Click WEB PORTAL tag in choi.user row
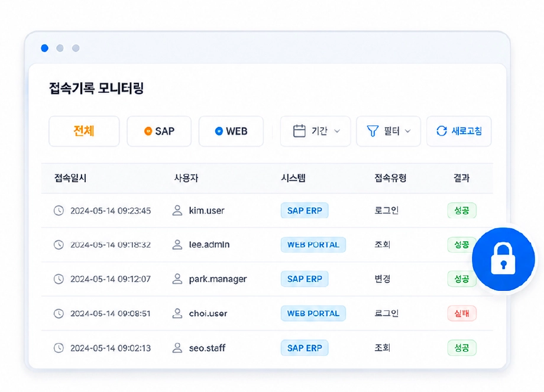 [x=313, y=313]
